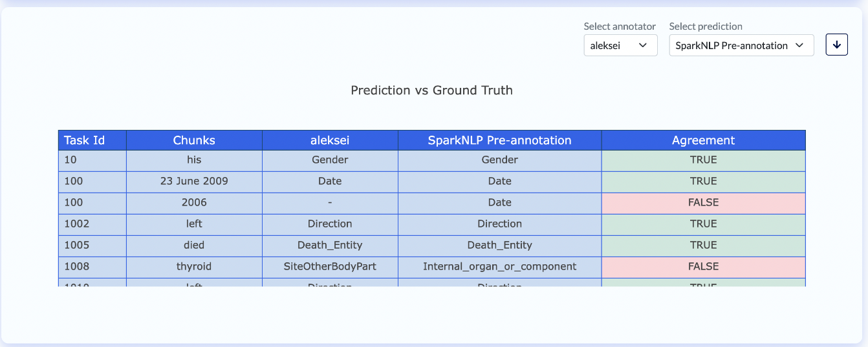868x347 pixels.
Task: Click the TRUE agreement cell for his
Action: (704, 160)
